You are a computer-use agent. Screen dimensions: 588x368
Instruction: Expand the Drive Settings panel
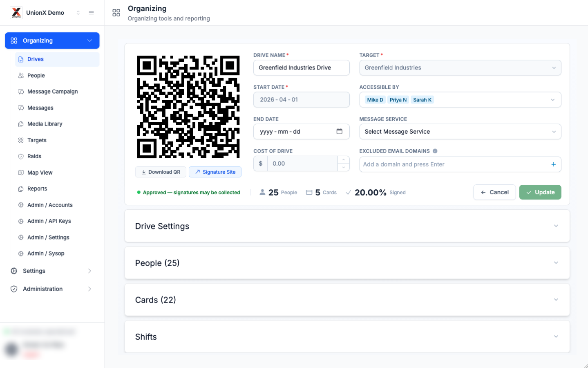click(347, 226)
